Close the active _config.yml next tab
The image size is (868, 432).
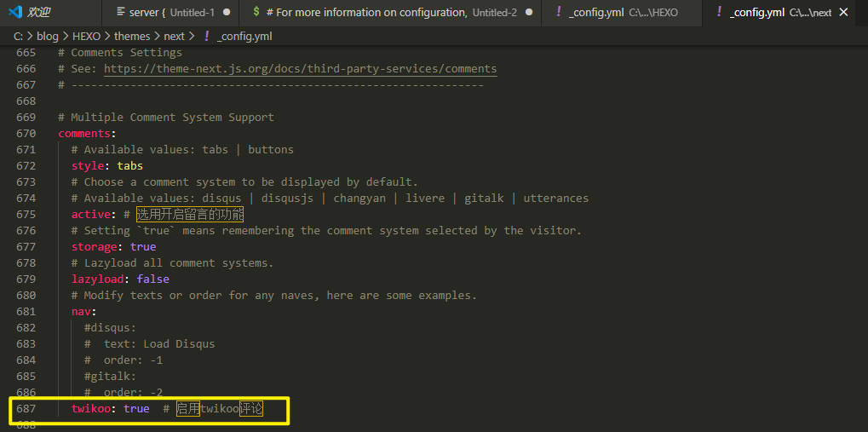pos(843,13)
